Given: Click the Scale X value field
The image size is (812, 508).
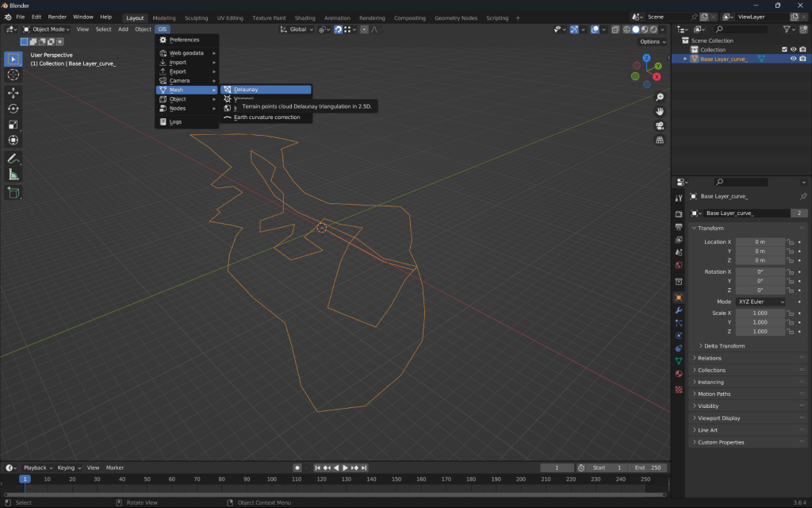Looking at the screenshot, I should coord(760,314).
